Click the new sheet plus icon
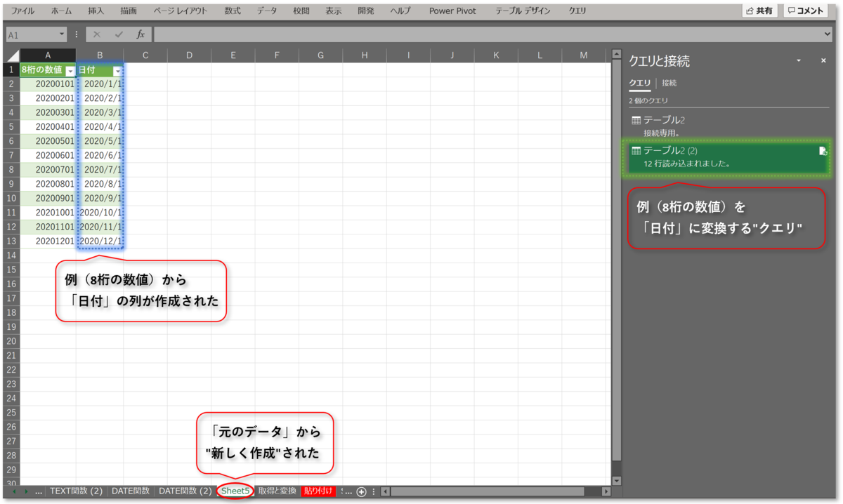Screen dimensions: 843x504 361,491
